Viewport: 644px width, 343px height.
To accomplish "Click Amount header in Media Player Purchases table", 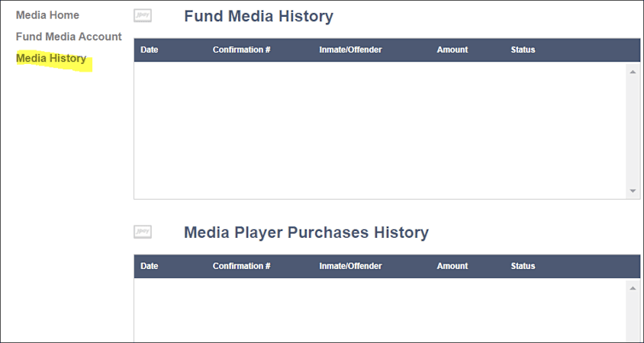I will 452,267.
